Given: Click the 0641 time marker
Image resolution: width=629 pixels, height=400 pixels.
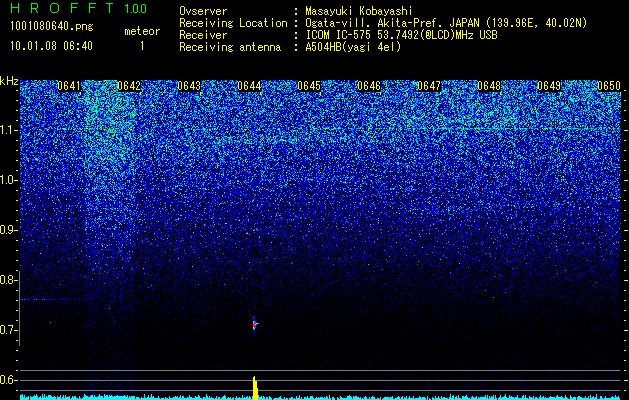Looking at the screenshot, I should (69, 86).
